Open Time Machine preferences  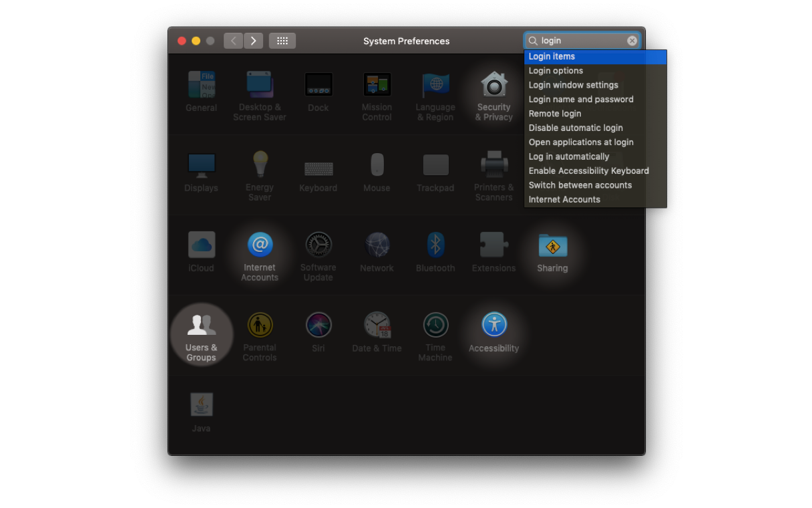point(435,336)
